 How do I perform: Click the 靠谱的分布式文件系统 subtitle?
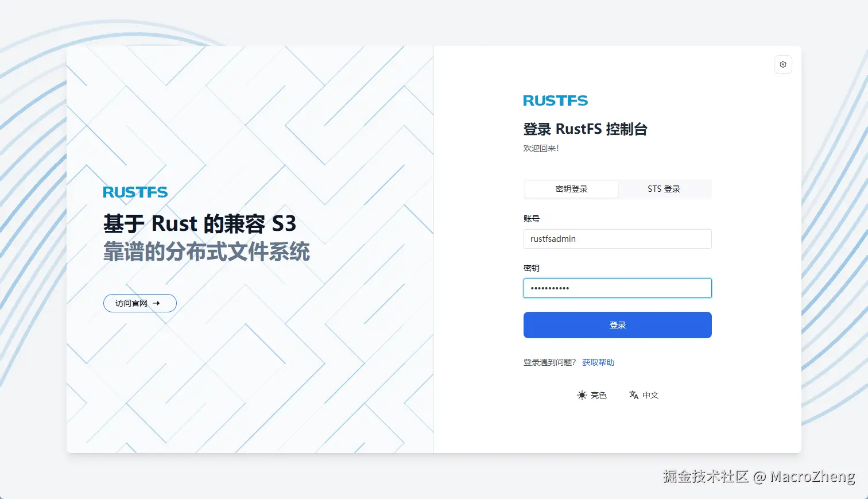[x=207, y=252]
